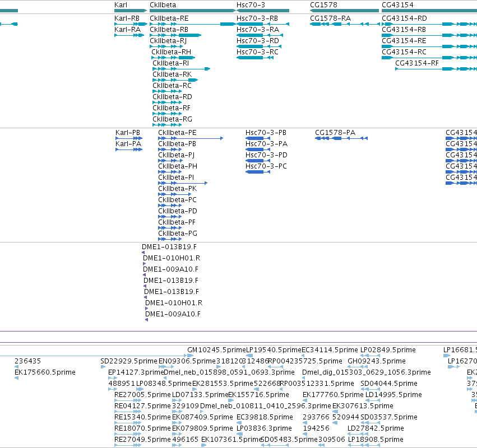Select protein label CkIIbeta-PK
Image resolution: width=477 pixels, height=448 pixels.
[x=178, y=189]
